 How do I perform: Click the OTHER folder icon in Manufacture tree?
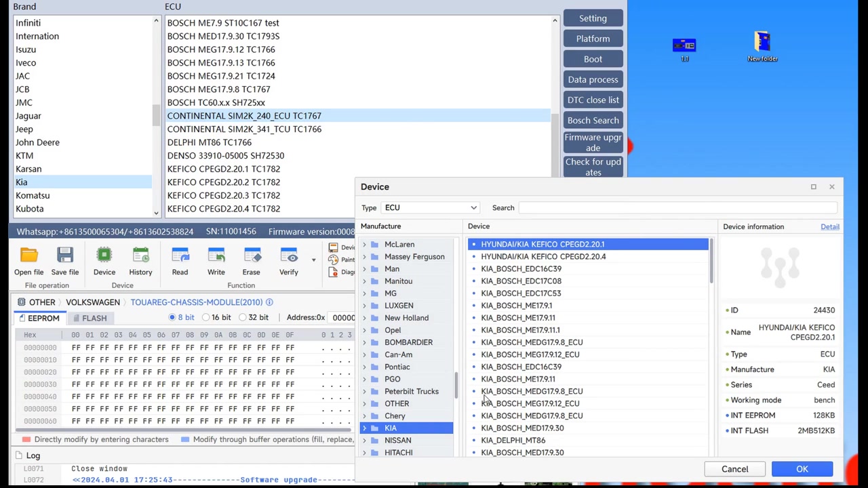coord(374,404)
